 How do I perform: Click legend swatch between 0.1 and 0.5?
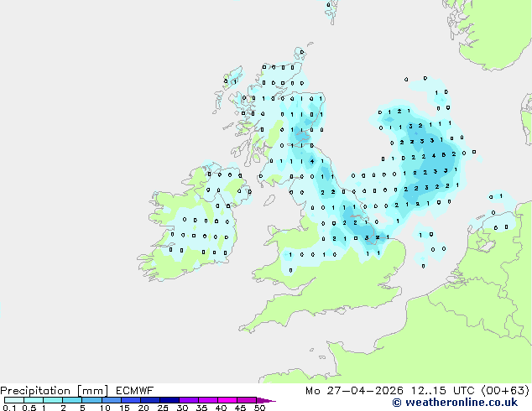(x=14, y=400)
